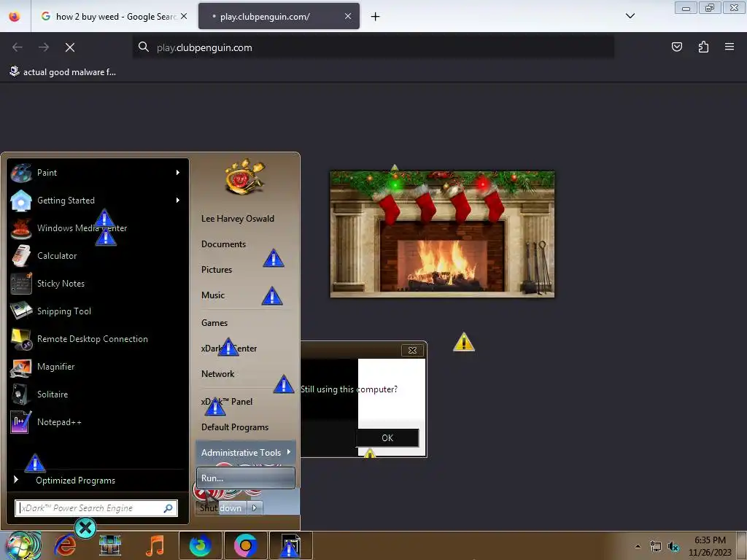Open Network from the Start menu
This screenshot has width=747, height=560.
217,374
